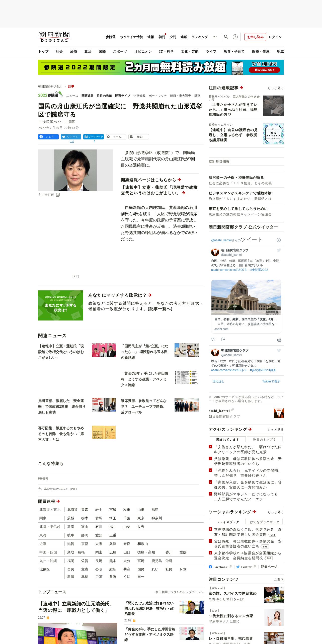Click Twitterで表示 link

point(271,381)
